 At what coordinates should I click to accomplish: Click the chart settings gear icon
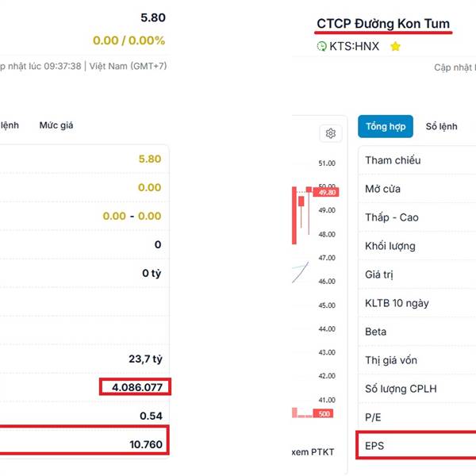[331, 133]
